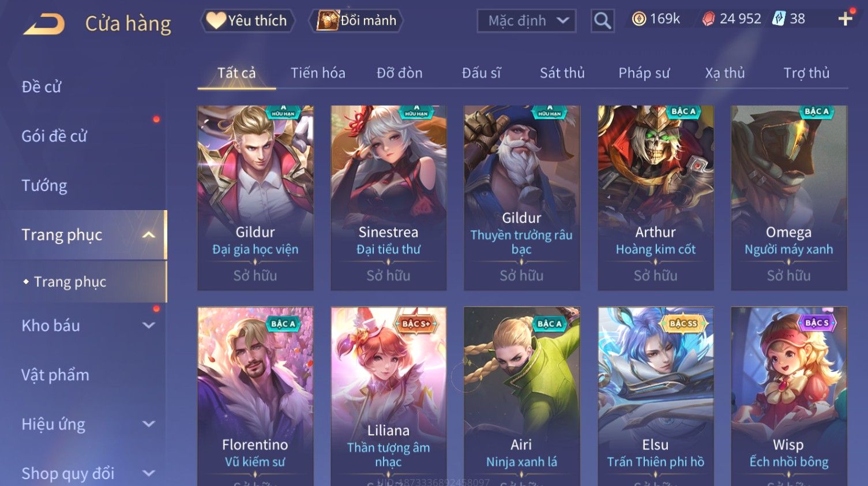Expand the Kho báu sidebar section

tap(149, 326)
